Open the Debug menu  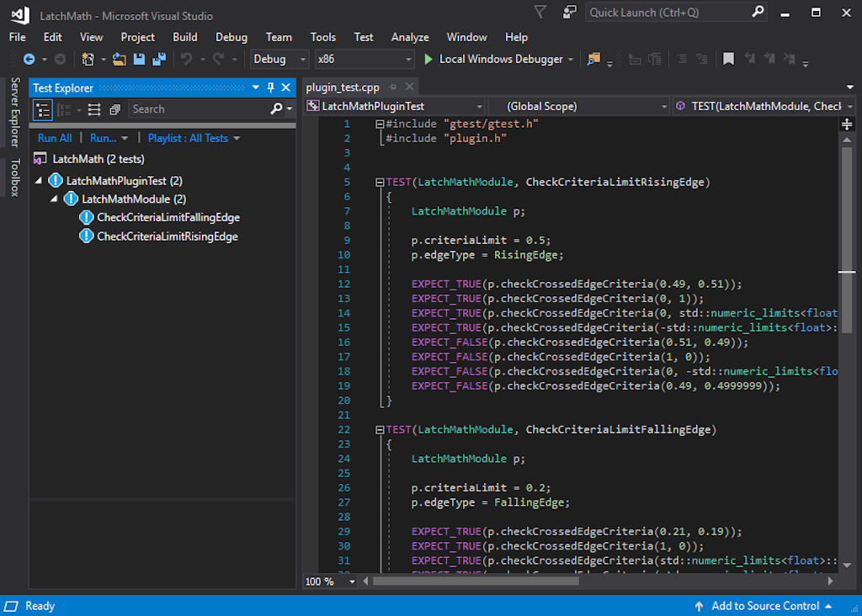pos(231,37)
